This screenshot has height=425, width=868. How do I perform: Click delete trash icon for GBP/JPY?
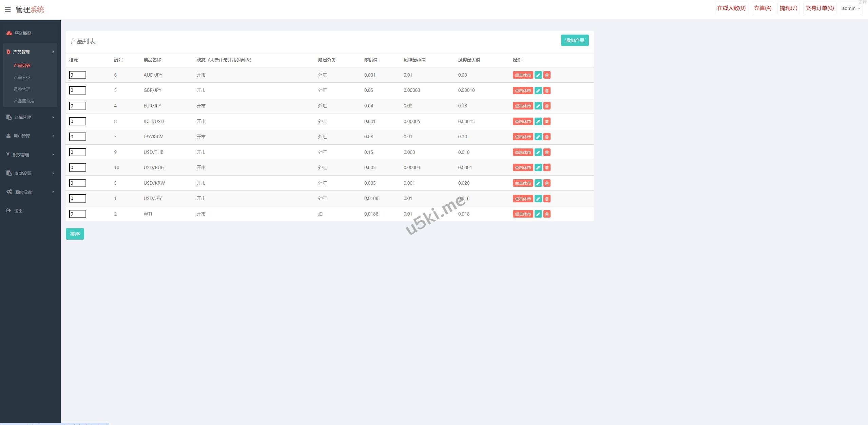(x=547, y=90)
